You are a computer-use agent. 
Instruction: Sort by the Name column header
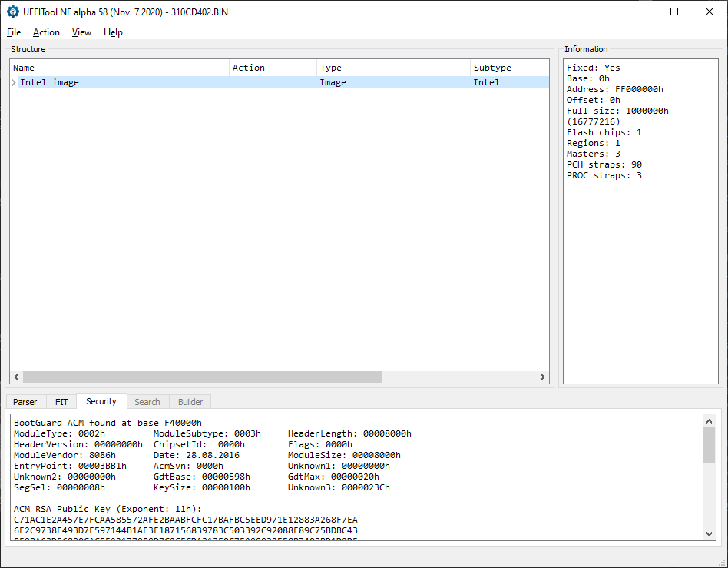pyautogui.click(x=119, y=68)
